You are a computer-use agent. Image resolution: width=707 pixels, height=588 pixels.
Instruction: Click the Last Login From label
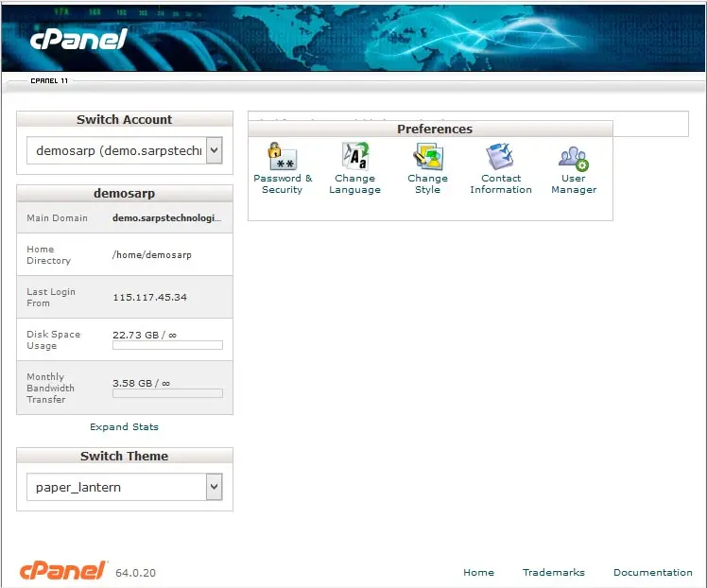pyautogui.click(x=51, y=298)
